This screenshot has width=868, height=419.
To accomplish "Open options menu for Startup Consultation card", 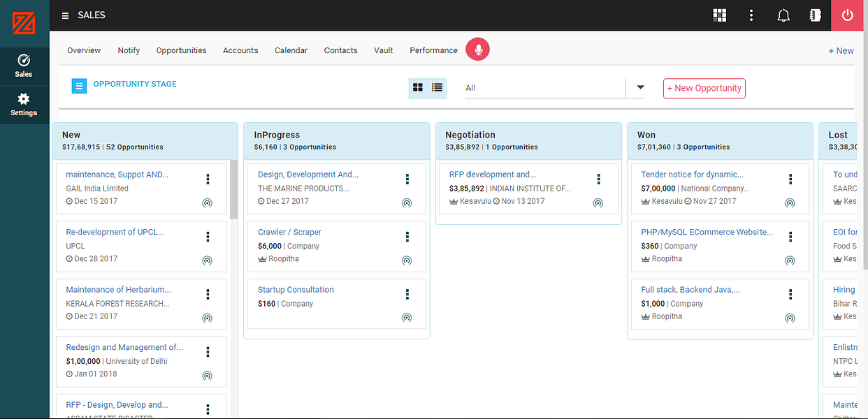I will 407,295.
